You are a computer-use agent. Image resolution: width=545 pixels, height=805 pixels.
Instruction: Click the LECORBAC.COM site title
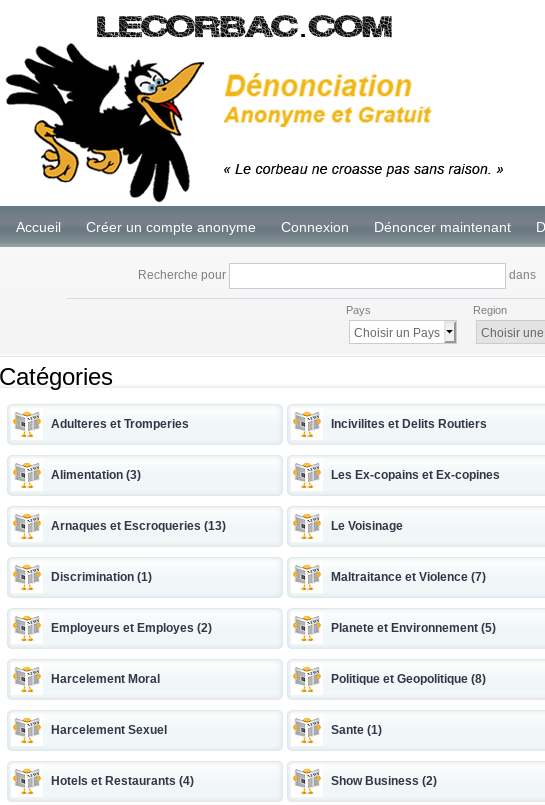244,27
